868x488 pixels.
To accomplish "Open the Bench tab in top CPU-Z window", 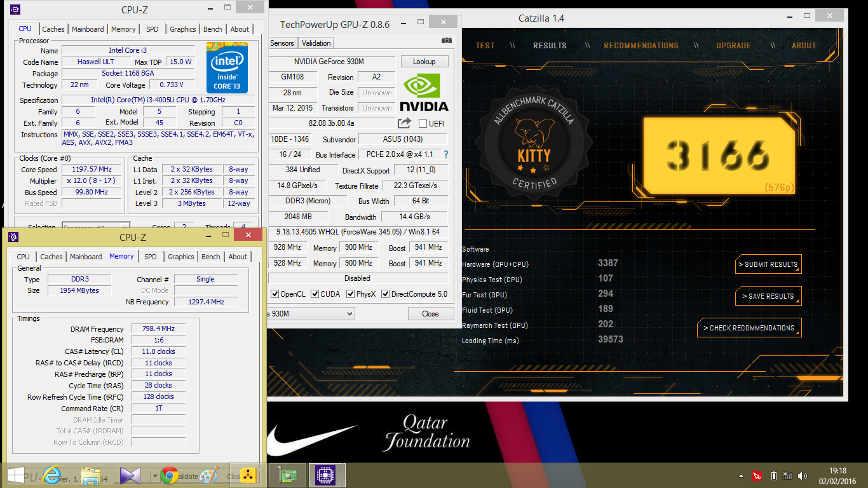I will 213,29.
